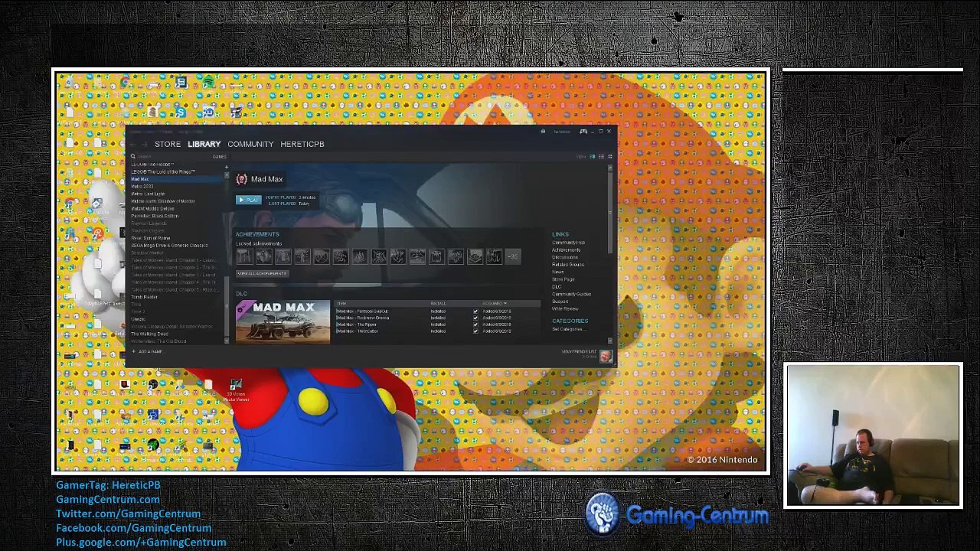Sort DLC by the ACQUIRED column
Viewport: 980px width, 551px height.
pos(495,304)
